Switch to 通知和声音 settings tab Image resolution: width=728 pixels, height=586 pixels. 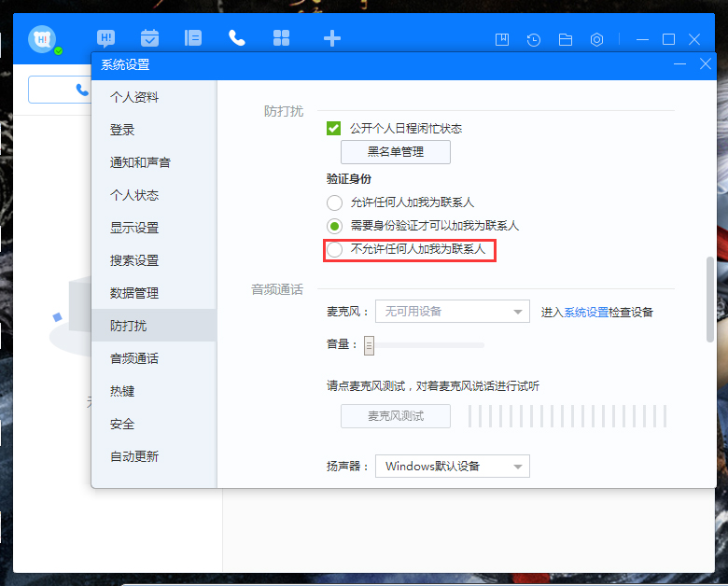coord(140,162)
